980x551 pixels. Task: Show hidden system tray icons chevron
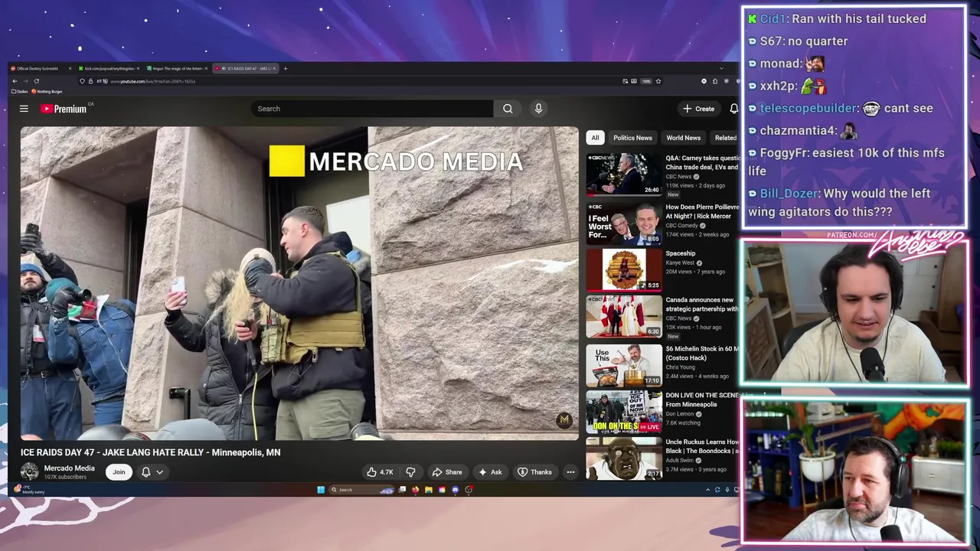(707, 490)
